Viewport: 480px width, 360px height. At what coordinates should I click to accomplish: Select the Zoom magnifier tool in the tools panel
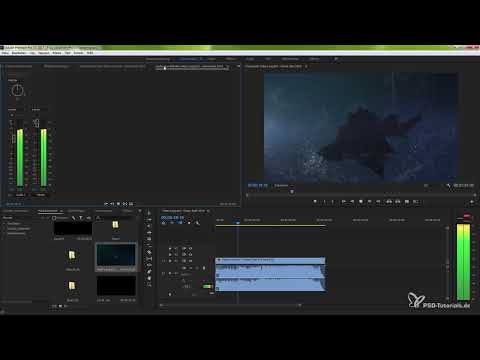tap(149, 285)
